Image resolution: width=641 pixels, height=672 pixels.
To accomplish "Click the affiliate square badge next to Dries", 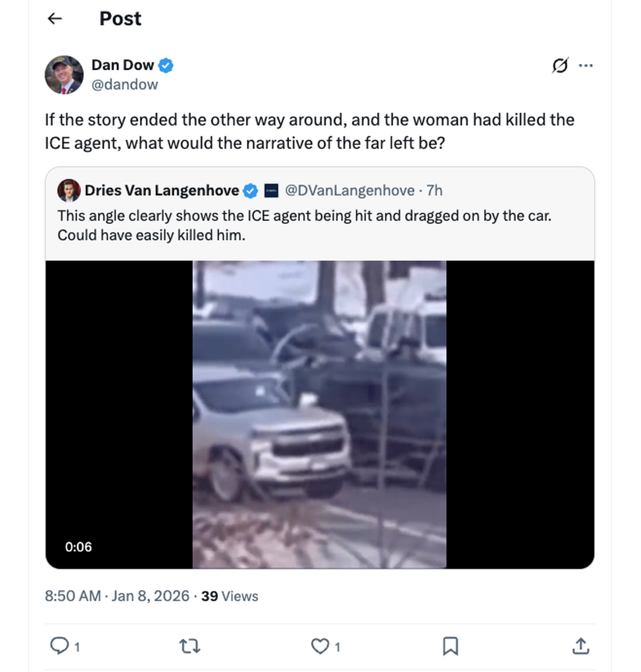I will pos(270,190).
